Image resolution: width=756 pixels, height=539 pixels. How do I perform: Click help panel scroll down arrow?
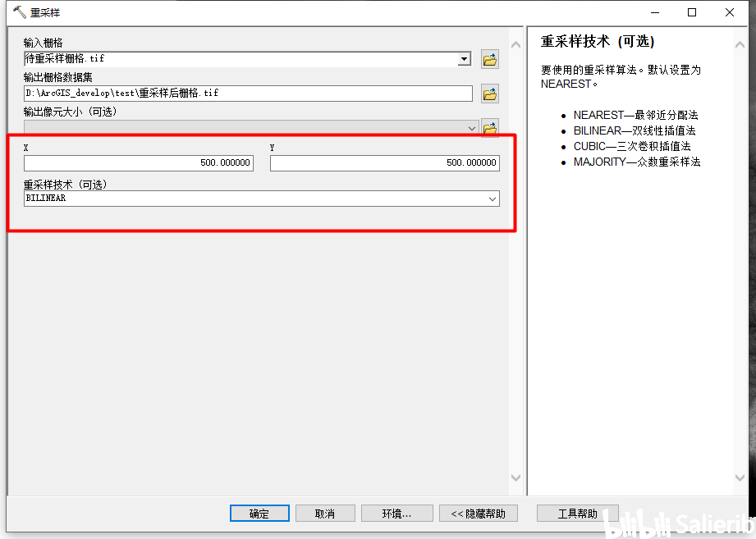click(x=740, y=477)
